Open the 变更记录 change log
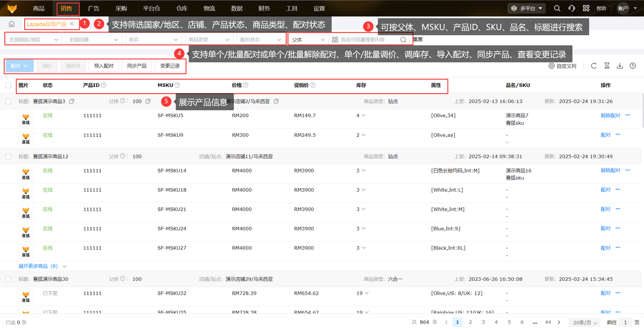This screenshot has height=329, width=644. coord(170,66)
